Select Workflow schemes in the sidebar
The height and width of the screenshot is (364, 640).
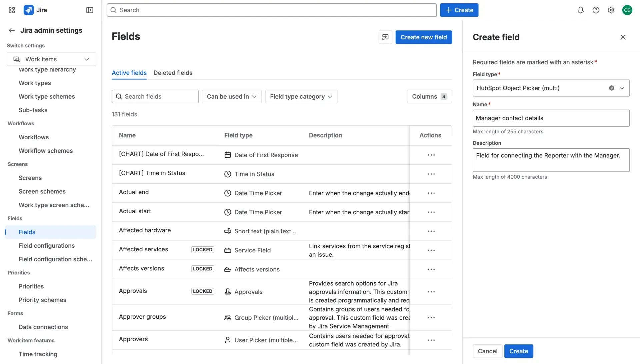(x=46, y=151)
